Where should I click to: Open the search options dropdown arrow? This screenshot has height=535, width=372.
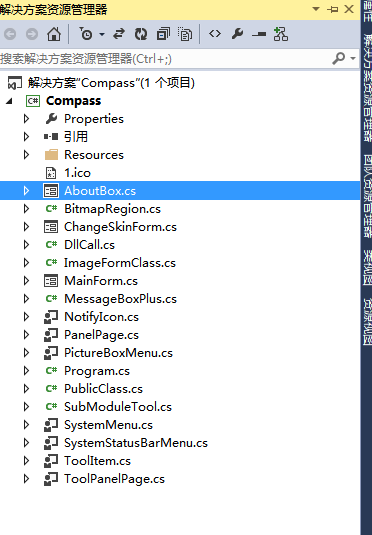pos(353,59)
